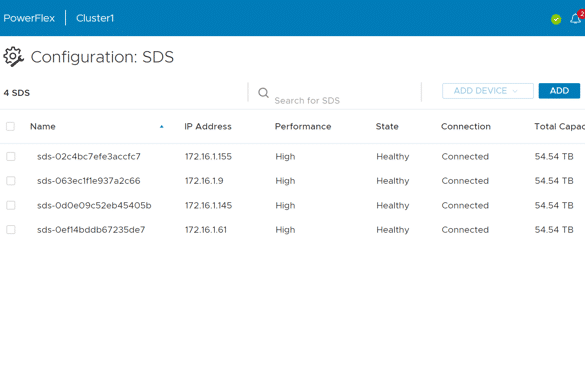Expand the ADD DEVICE dropdown
The image size is (585, 379).
point(488,91)
